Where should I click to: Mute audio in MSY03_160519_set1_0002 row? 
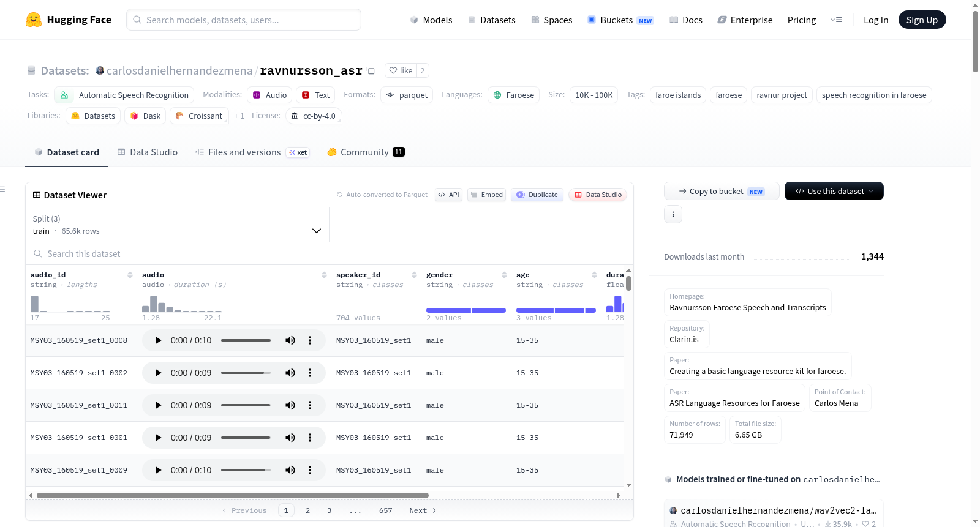290,373
